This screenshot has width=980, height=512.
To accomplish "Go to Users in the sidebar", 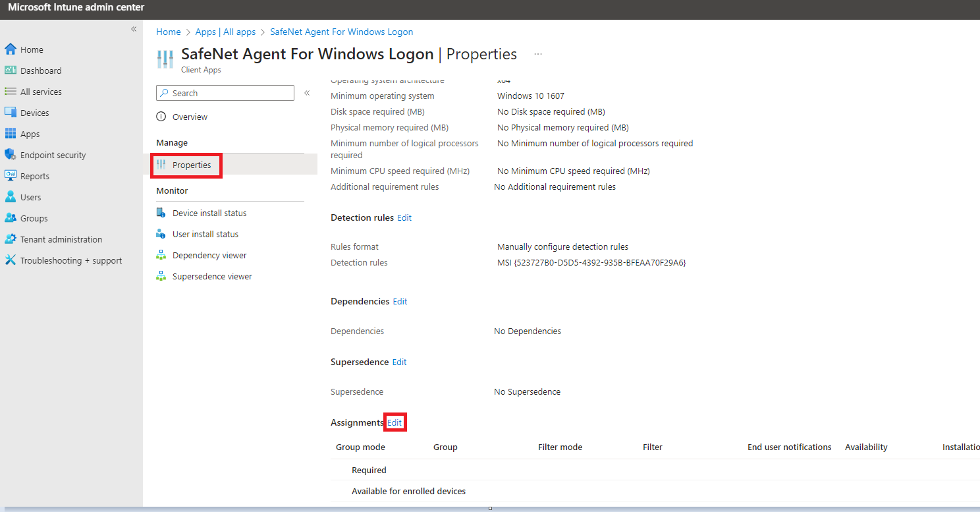I will [31, 197].
